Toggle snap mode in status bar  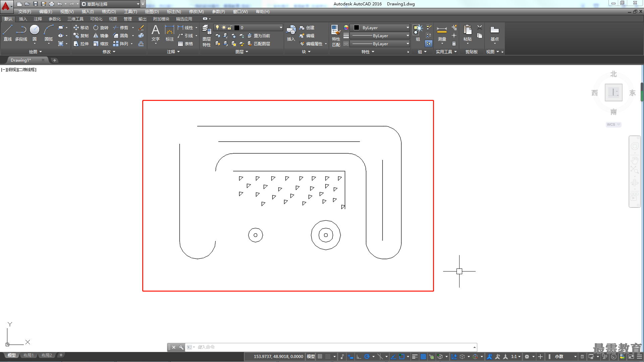coord(328,356)
